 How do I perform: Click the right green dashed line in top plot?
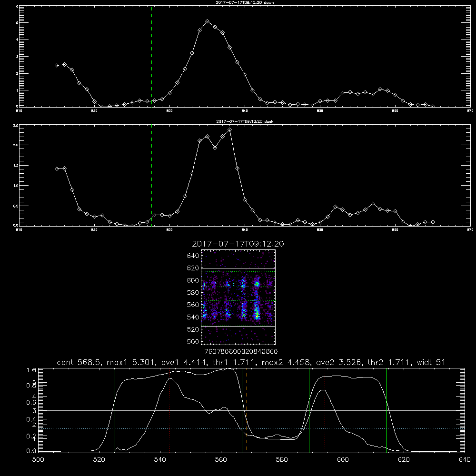click(x=263, y=56)
